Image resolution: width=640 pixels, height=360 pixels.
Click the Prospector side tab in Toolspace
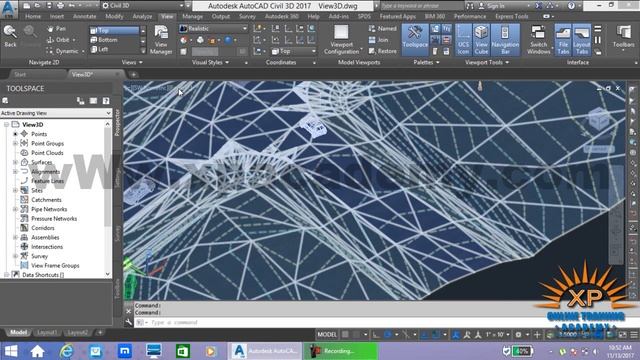click(x=117, y=122)
